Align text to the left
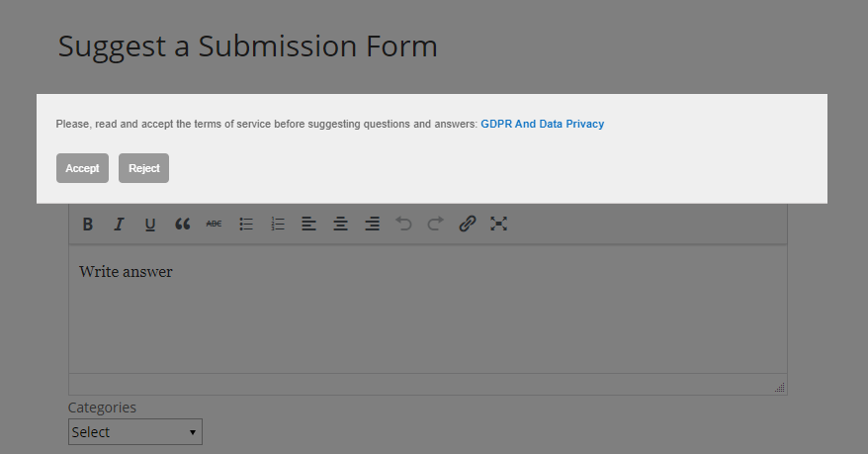Screen dimensions: 868x454 pyautogui.click(x=308, y=225)
